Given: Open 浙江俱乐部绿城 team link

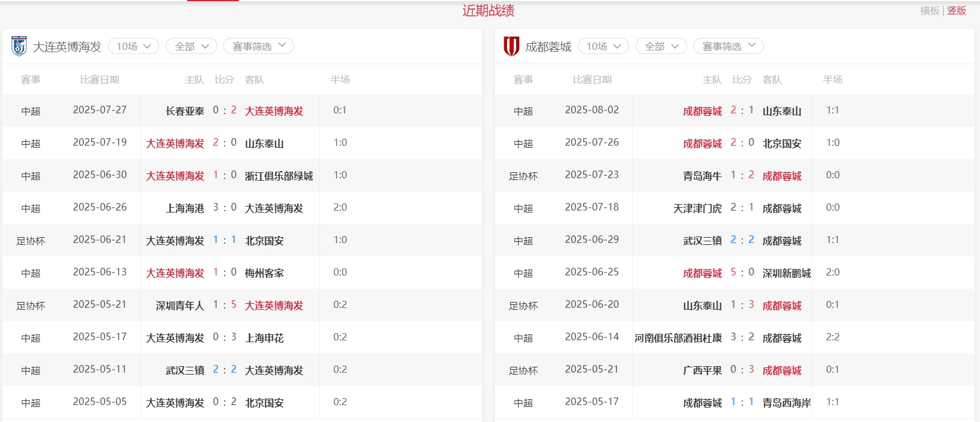Looking at the screenshot, I should pos(279,176).
